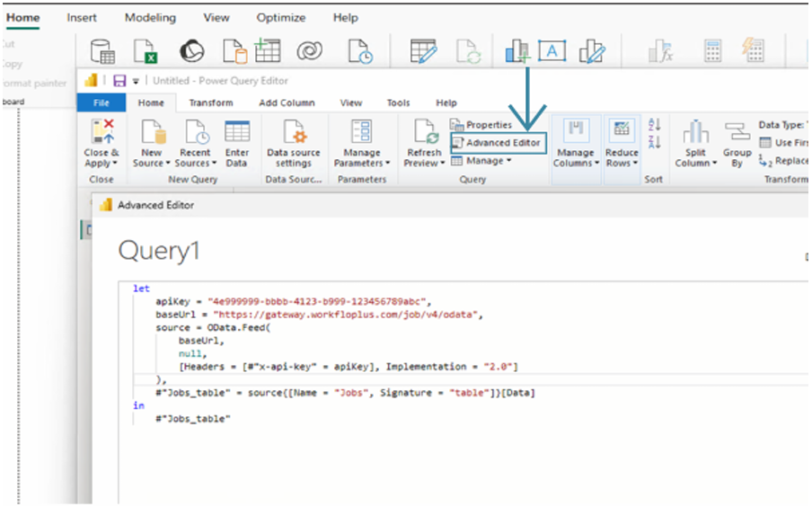
Task: Open the Add Column tab
Action: click(x=287, y=102)
